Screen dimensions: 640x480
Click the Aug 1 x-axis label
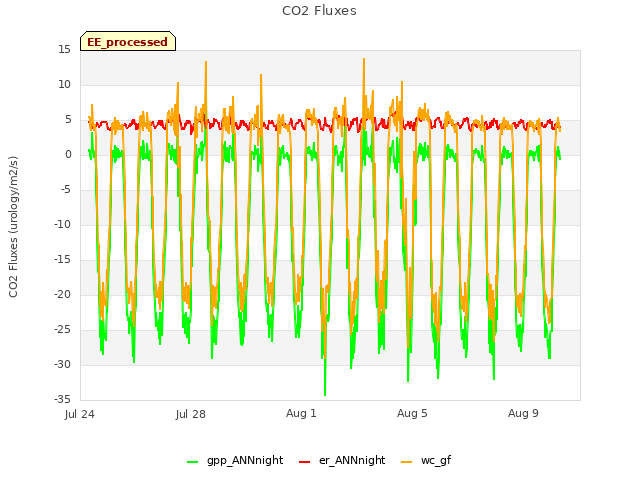click(x=301, y=413)
